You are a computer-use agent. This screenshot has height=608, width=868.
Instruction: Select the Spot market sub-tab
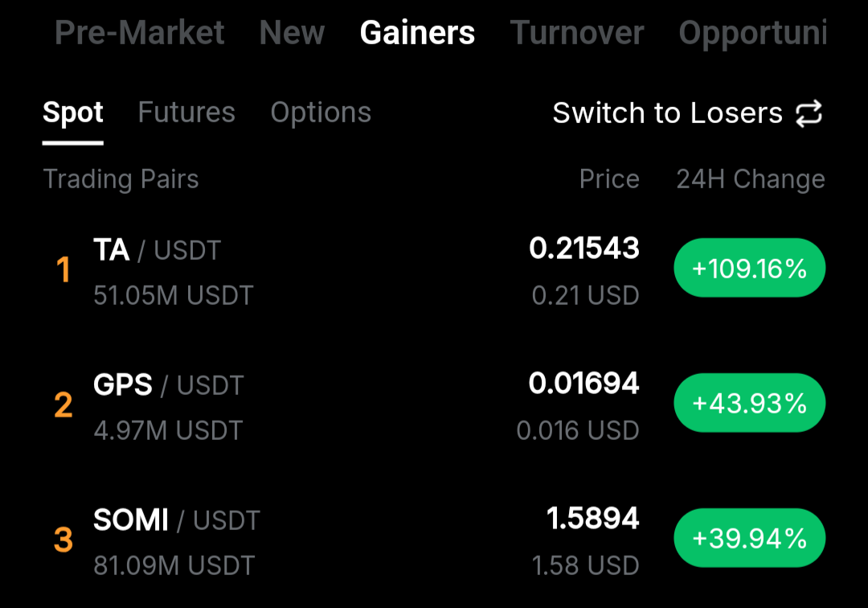(x=73, y=113)
